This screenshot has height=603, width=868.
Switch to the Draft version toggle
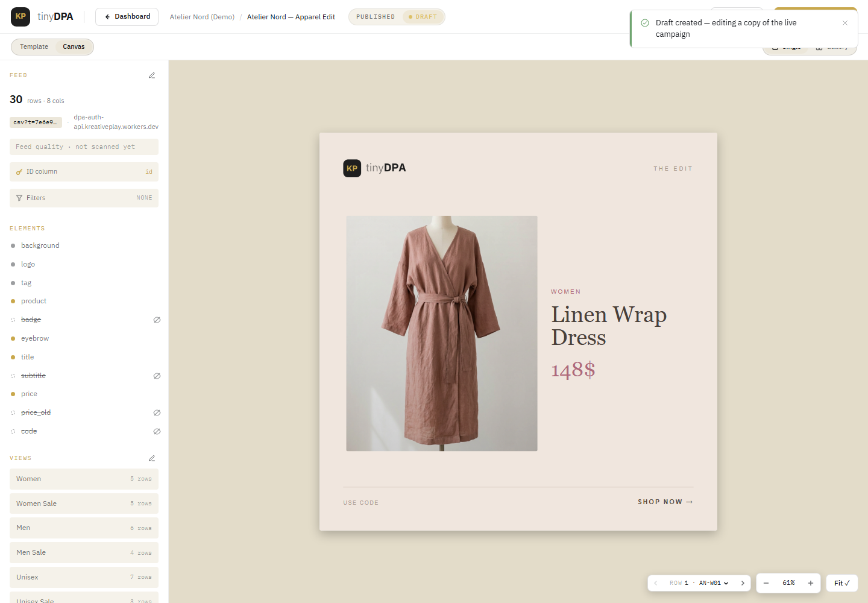point(423,17)
